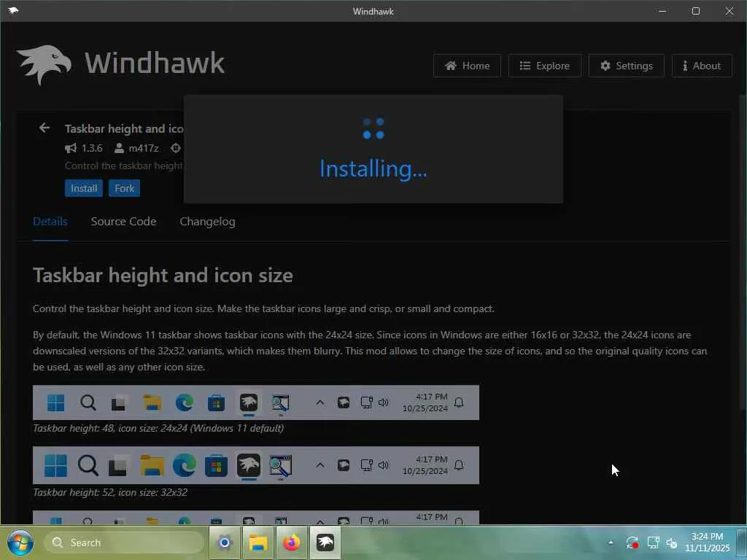The width and height of the screenshot is (747, 560).
Task: Switch to the Source Code tab
Action: [x=123, y=222]
